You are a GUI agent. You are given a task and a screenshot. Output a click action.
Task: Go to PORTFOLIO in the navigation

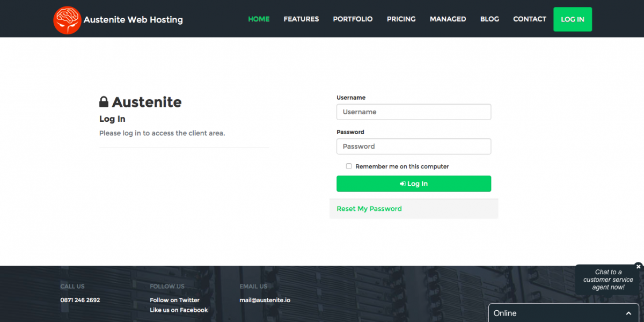(x=353, y=19)
